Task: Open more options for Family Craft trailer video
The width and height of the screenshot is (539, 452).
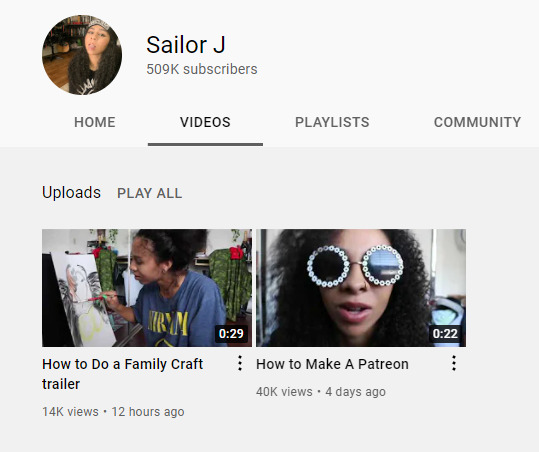Action: coord(240,363)
